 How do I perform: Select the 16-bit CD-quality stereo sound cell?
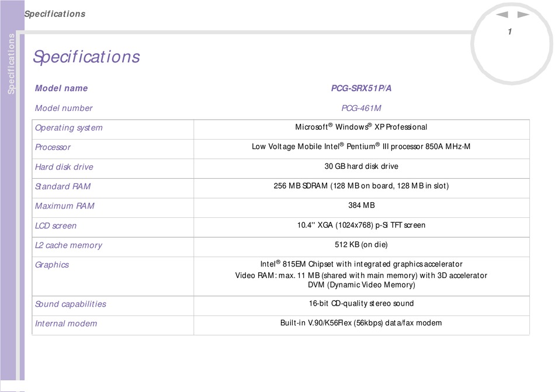[362, 306]
